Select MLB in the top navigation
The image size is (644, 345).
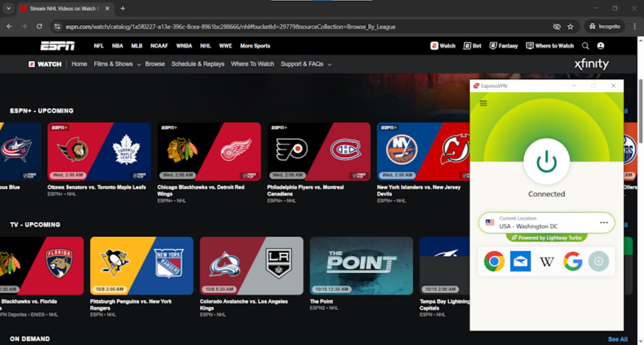point(137,46)
